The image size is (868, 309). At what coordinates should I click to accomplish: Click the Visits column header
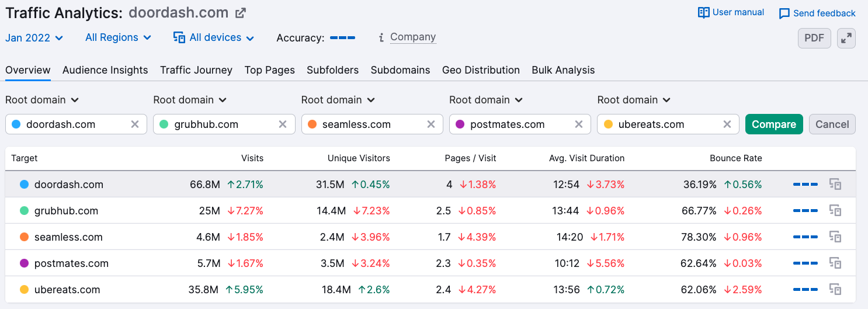(252, 158)
